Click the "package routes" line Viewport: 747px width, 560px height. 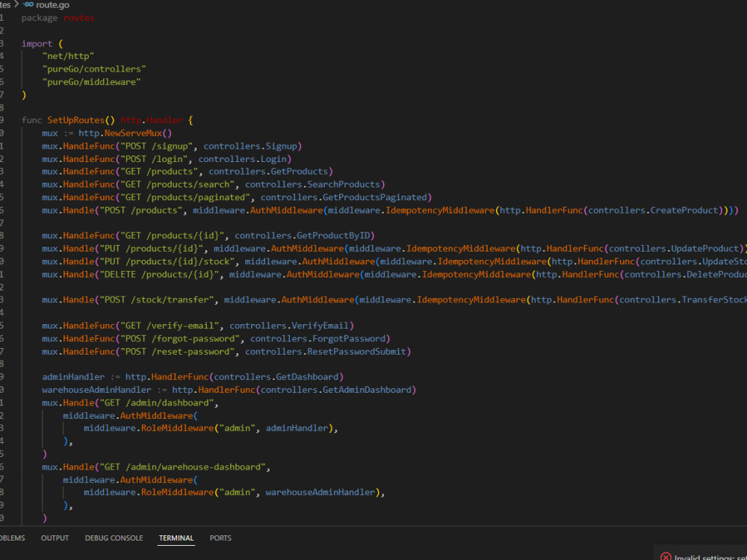[x=58, y=18]
